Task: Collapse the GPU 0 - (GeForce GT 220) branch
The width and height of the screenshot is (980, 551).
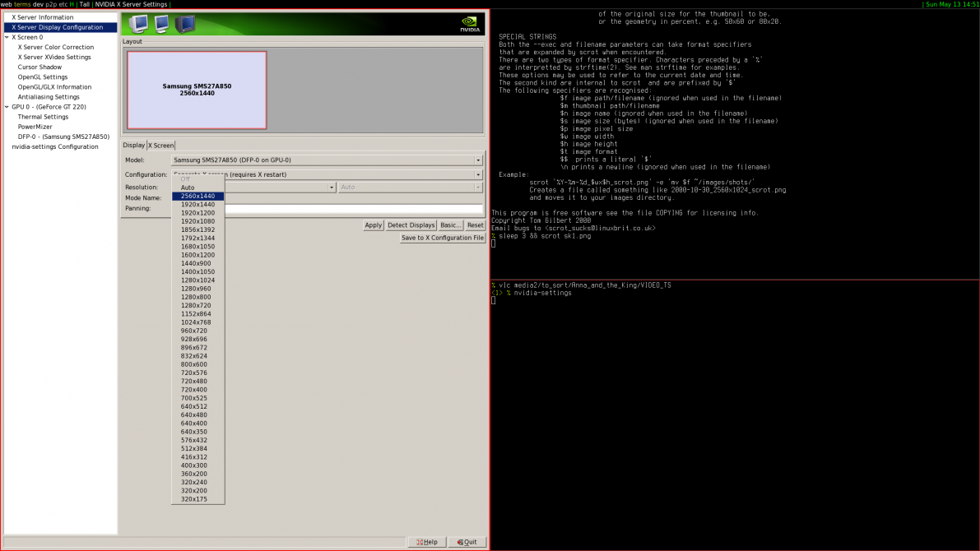Action: 6,106
